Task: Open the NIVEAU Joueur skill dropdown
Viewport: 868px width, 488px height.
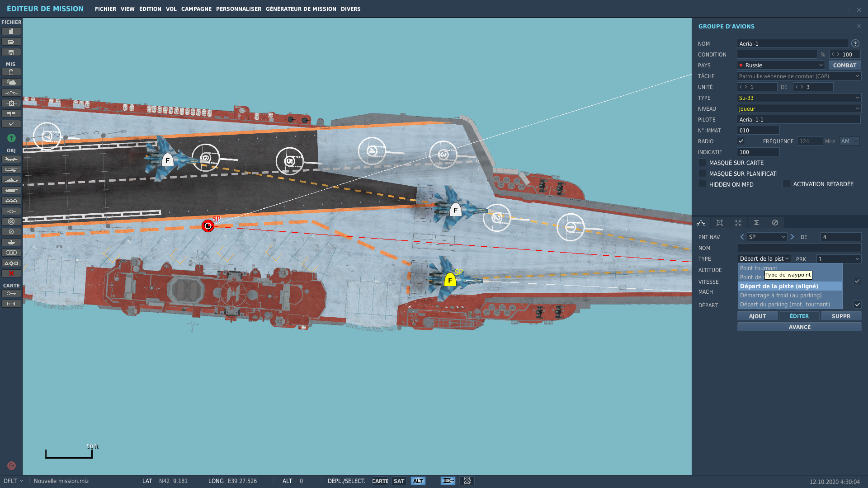Action: tap(799, 108)
